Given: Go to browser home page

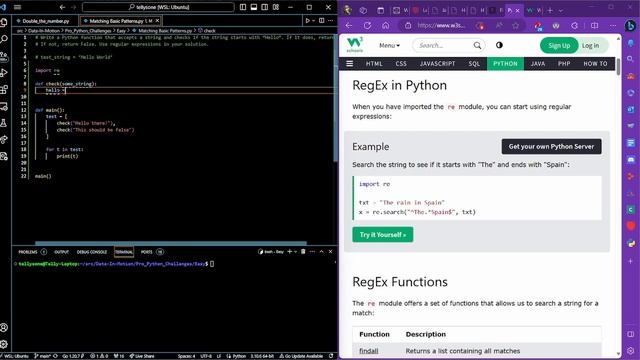Looking at the screenshot, I should point(386,25).
